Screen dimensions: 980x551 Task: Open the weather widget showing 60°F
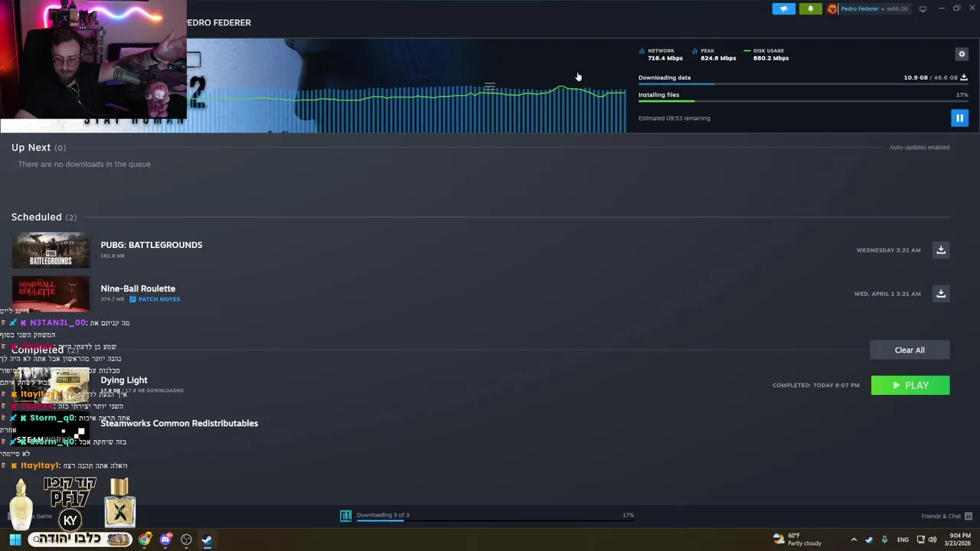797,540
